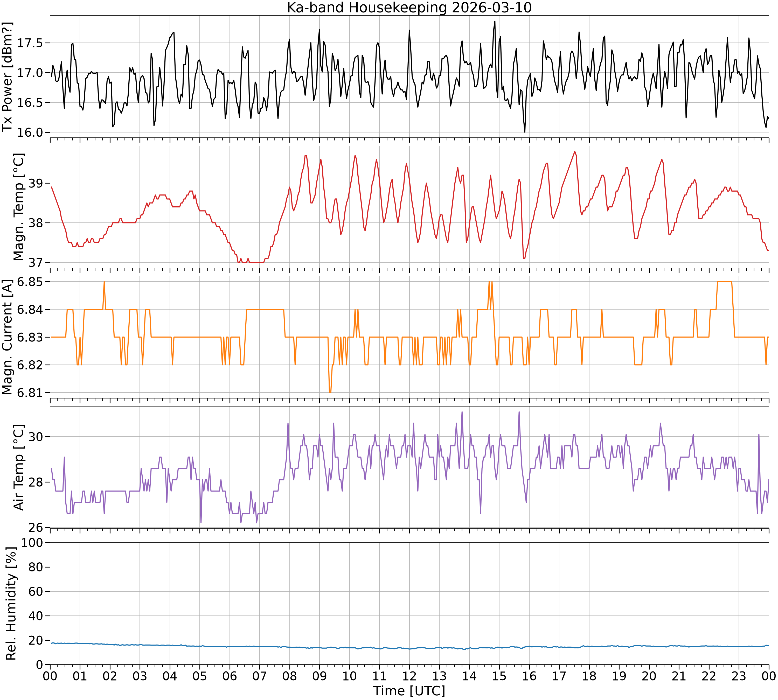Click the Magn. Temp y-axis label
Image resolution: width=778 pixels, height=700 pixels.
tap(18, 207)
